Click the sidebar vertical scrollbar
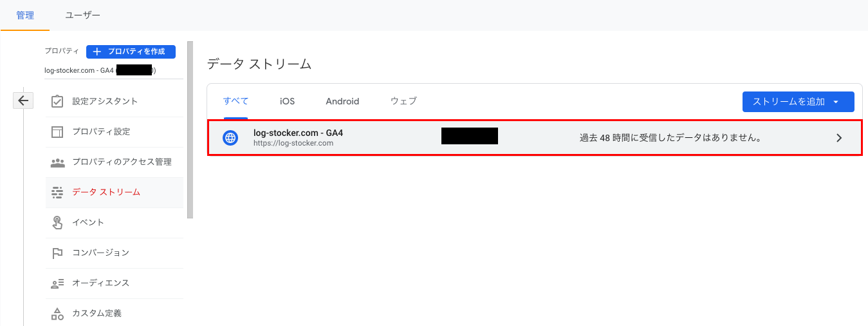The image size is (868, 326). coord(190,129)
